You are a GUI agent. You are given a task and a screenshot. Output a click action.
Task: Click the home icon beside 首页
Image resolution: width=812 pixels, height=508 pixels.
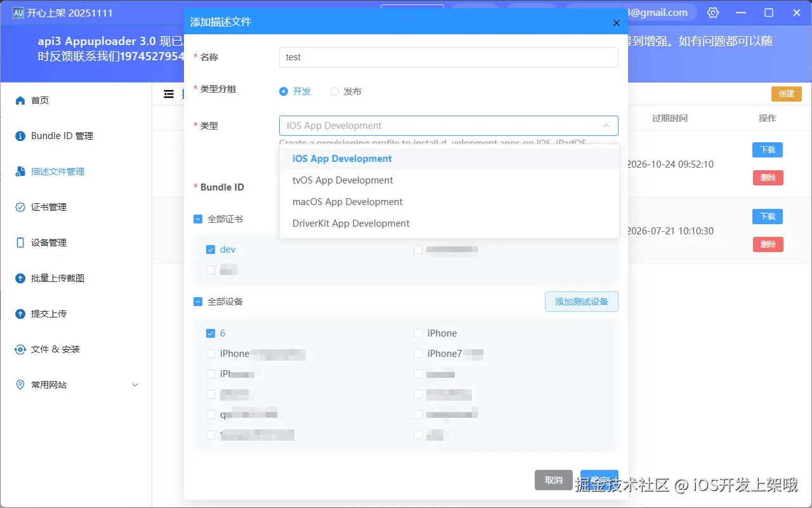(20, 100)
